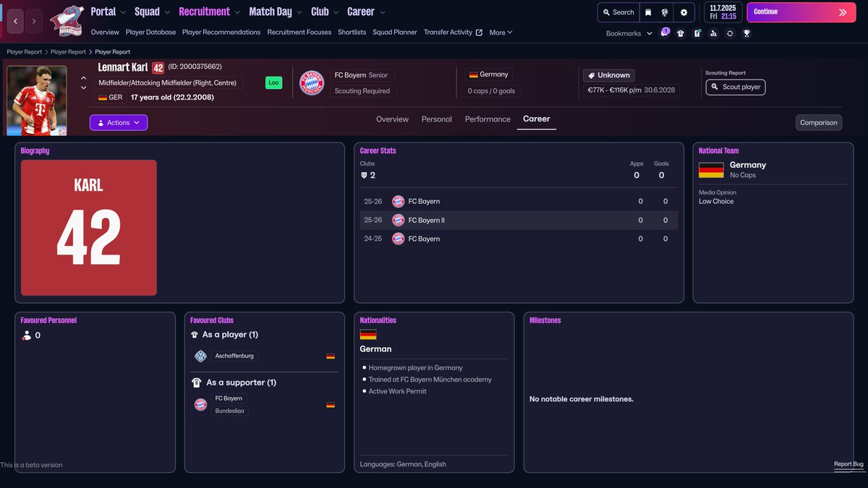This screenshot has width=868, height=488.
Task: Click the FC Bayern crest in header
Action: coord(312,82)
